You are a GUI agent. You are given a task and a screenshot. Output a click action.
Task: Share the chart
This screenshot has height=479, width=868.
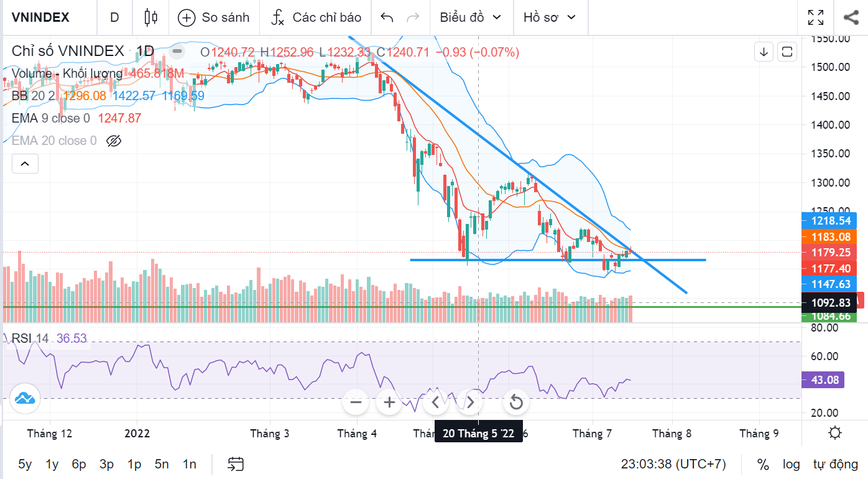(x=851, y=17)
